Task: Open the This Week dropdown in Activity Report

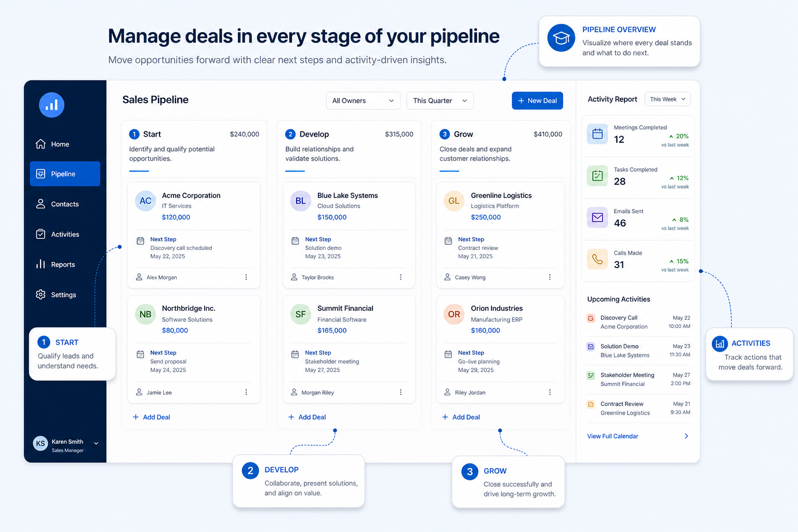Action: pyautogui.click(x=668, y=99)
